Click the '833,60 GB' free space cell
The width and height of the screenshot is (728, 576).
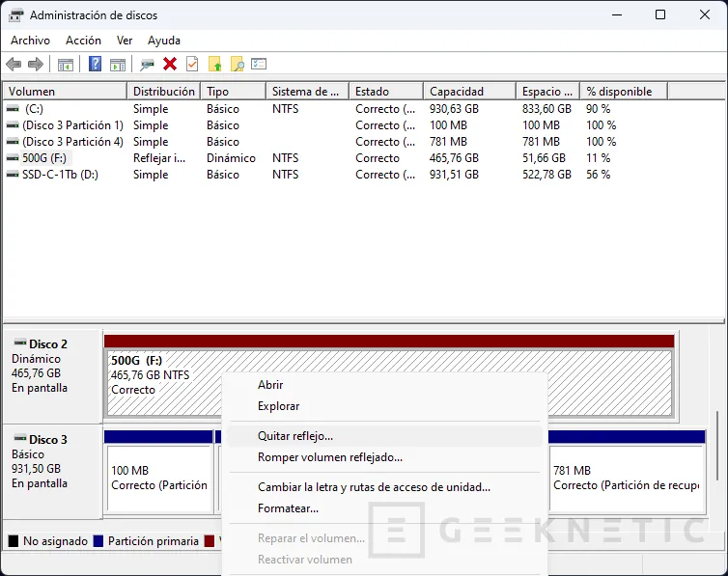coord(546,109)
